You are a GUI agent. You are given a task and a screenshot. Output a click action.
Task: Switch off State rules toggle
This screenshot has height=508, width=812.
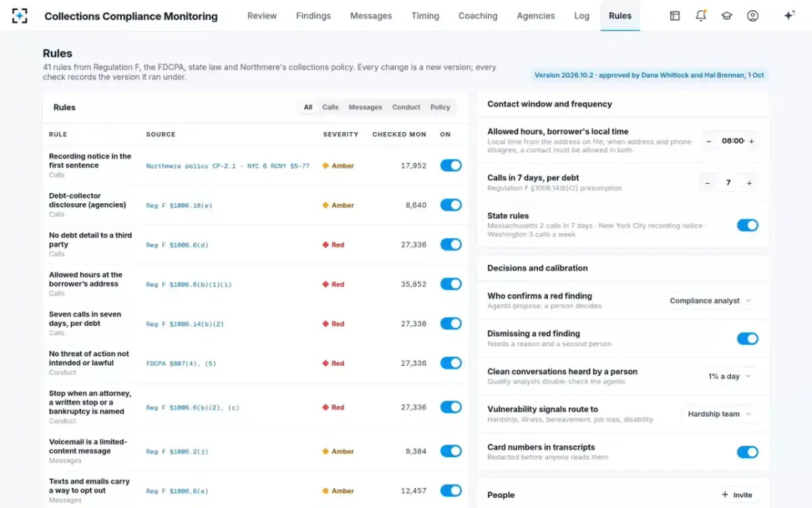748,225
